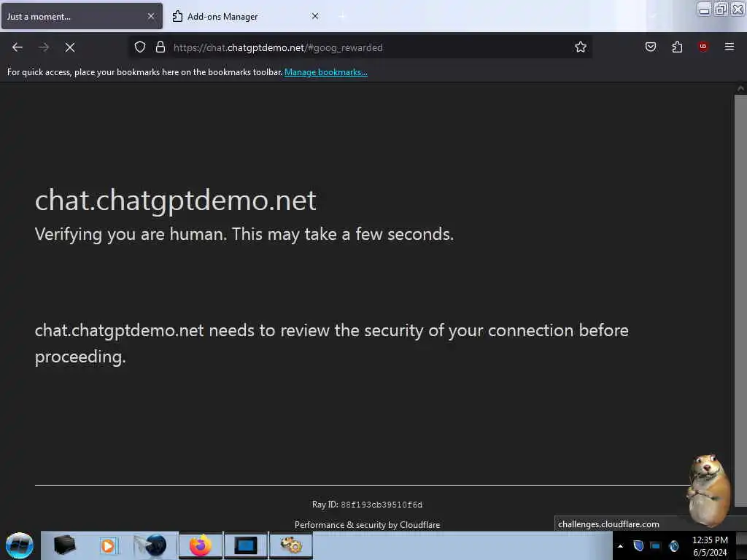Viewport: 747px width, 560px height.
Task: Click the Ray ID text
Action: (367, 505)
